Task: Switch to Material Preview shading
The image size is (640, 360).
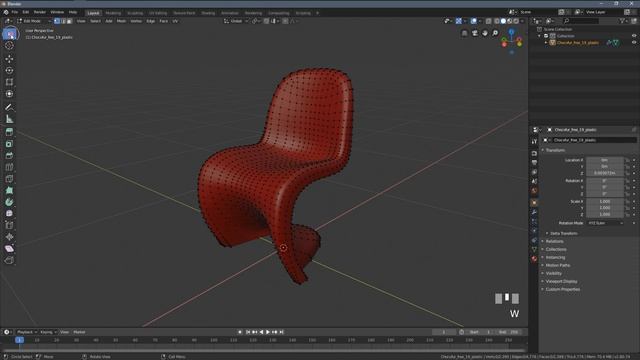Action: click(510, 21)
